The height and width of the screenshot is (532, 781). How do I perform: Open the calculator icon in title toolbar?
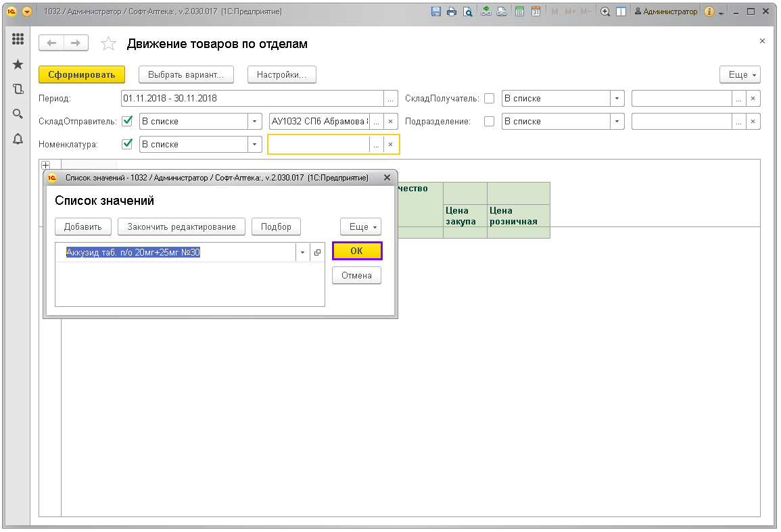click(519, 12)
